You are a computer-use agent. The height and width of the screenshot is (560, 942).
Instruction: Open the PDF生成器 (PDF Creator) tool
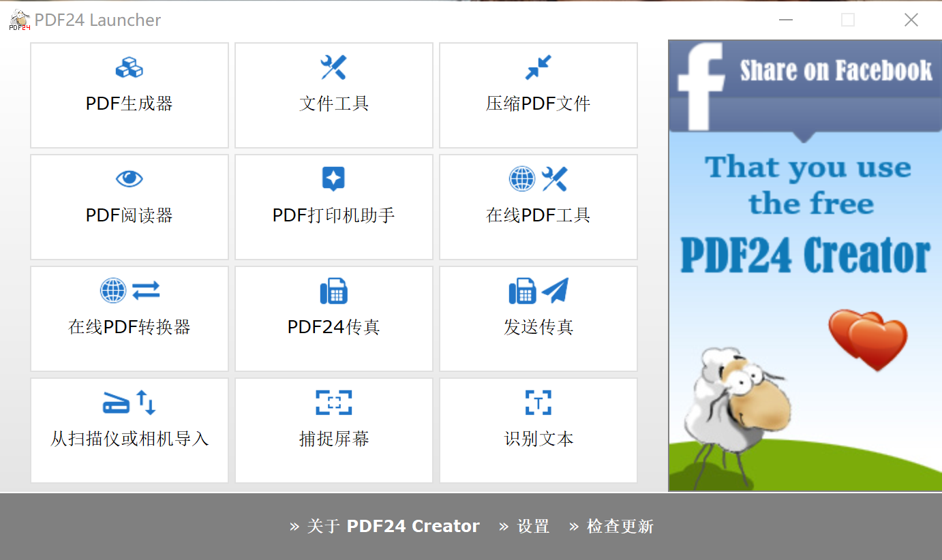[129, 95]
